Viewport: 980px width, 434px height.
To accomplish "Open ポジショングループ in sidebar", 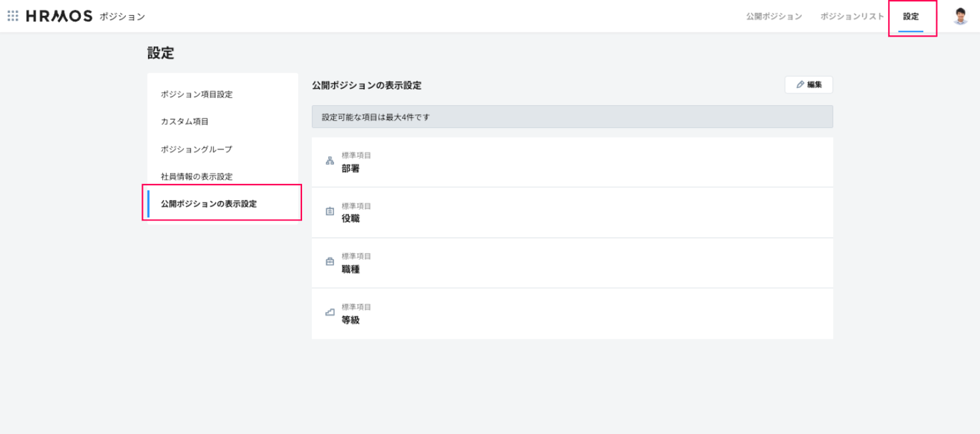I will click(x=196, y=149).
